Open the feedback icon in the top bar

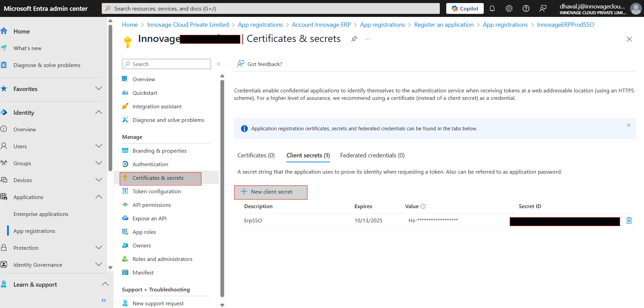pyautogui.click(x=543, y=8)
